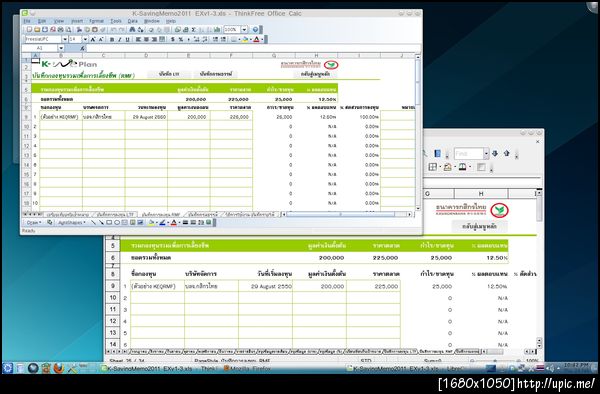Open the borders dropdown in ThinkFree toolbar
The image size is (600, 394).
[240, 39]
